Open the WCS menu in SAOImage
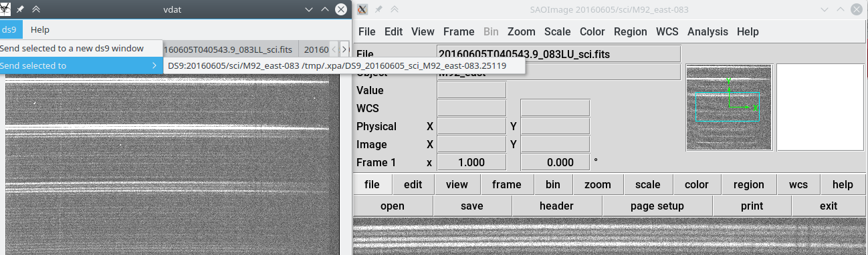 click(667, 31)
